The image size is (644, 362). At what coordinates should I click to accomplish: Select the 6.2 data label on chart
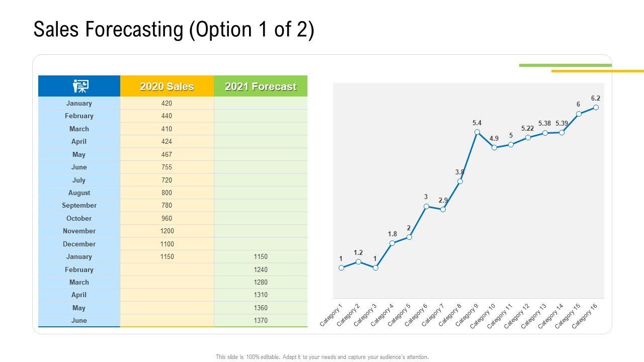pos(596,99)
